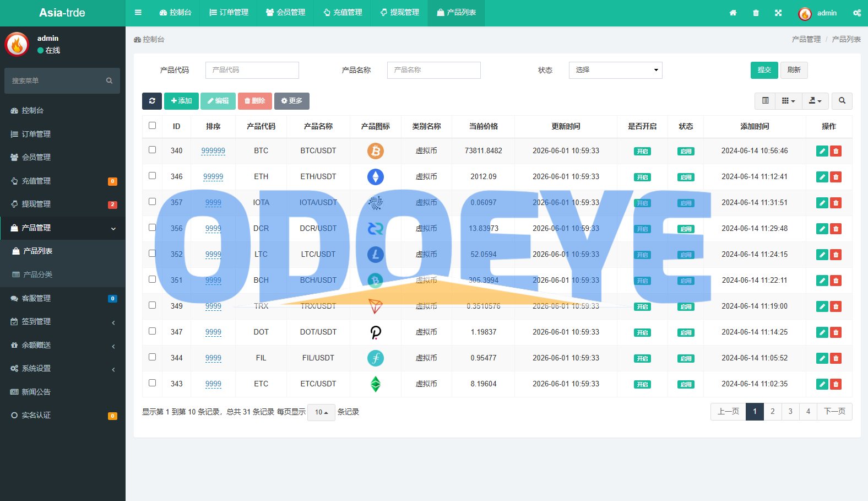
Task: Click the Ethereum product icon
Action: click(x=376, y=177)
